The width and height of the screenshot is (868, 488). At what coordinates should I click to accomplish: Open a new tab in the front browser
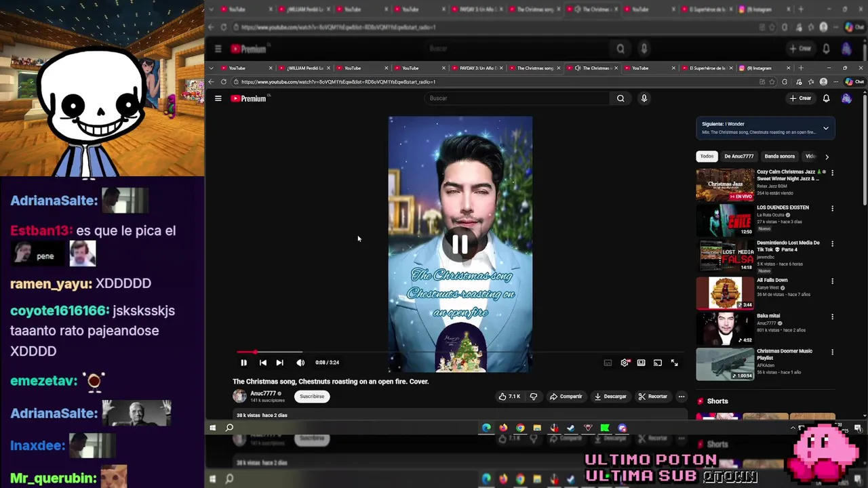(x=801, y=68)
